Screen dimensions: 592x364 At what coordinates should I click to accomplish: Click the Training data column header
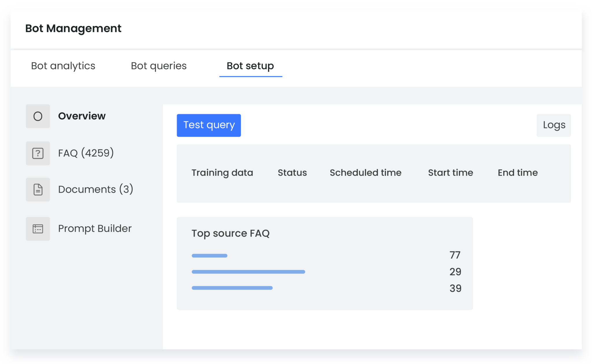[x=222, y=172]
